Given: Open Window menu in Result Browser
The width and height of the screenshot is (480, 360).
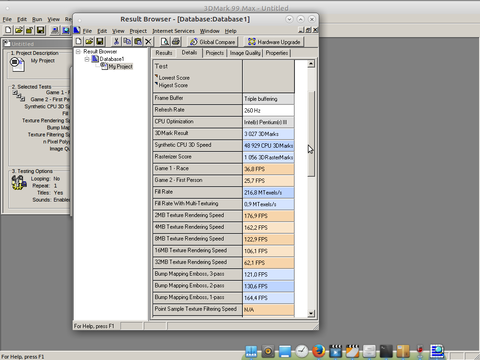Looking at the screenshot, I should (x=210, y=31).
